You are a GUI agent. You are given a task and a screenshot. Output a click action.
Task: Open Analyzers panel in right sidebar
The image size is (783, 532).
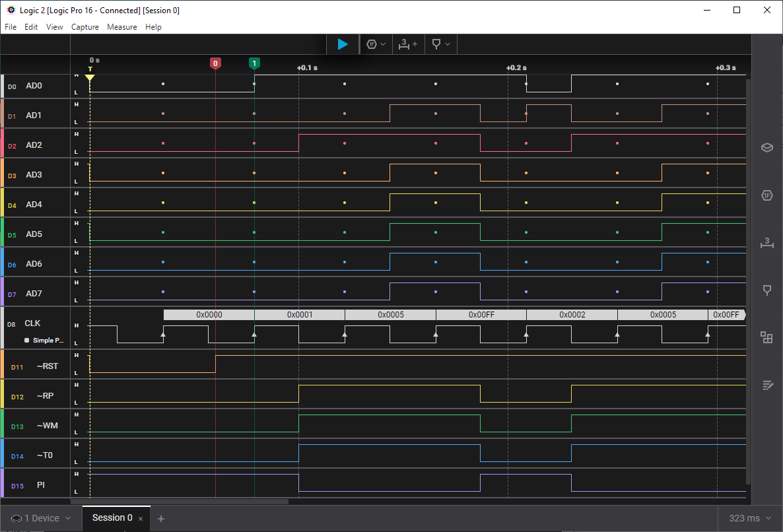pyautogui.click(x=767, y=195)
